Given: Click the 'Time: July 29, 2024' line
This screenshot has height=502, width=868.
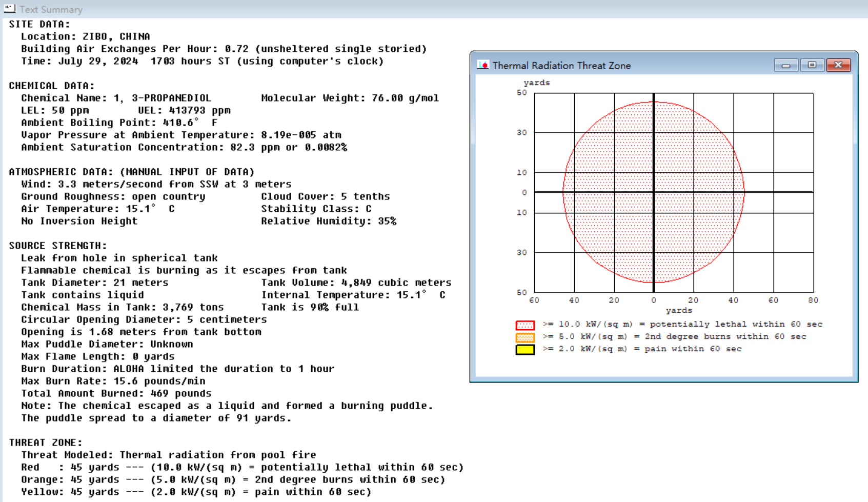Looking at the screenshot, I should 203,61.
